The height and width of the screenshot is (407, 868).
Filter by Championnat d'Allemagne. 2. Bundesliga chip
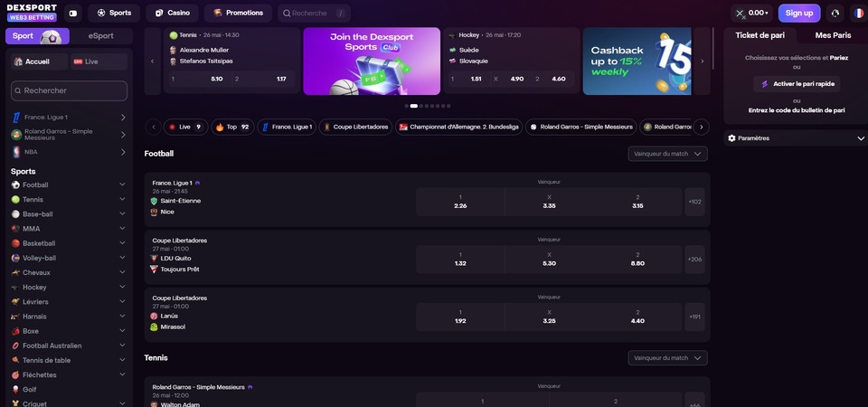(459, 127)
